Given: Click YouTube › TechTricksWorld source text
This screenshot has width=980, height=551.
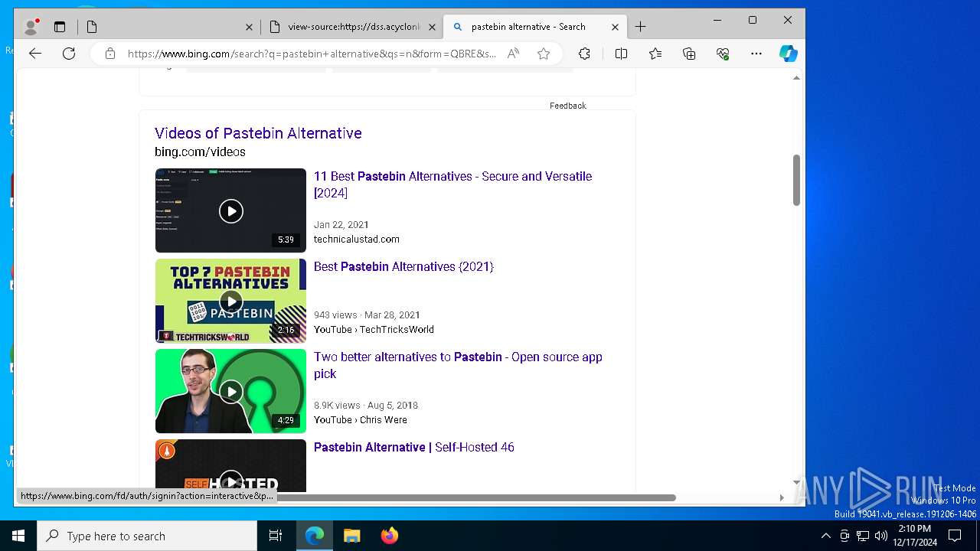Looking at the screenshot, I should tap(374, 329).
